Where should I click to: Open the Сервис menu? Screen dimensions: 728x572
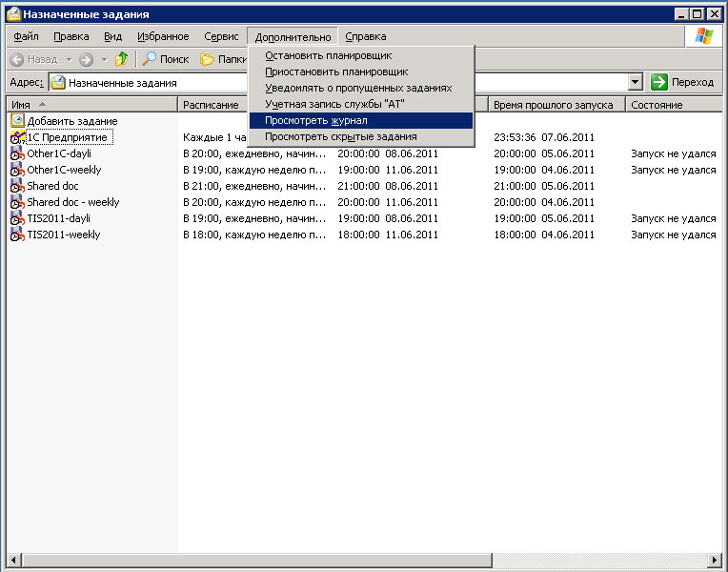click(221, 36)
